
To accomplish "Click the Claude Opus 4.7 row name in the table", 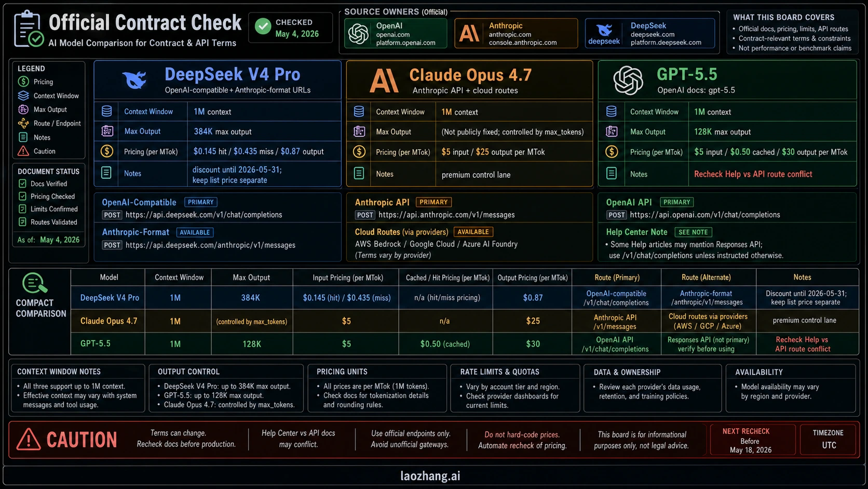I will 108,321.
